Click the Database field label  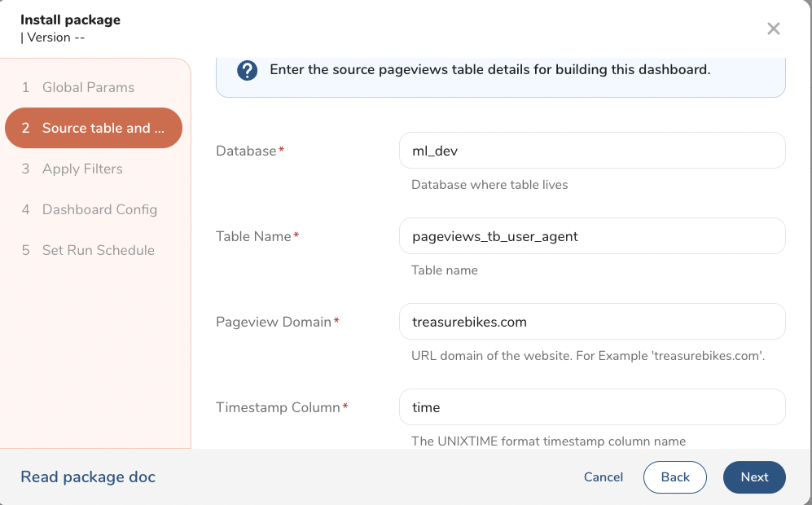[x=247, y=151]
